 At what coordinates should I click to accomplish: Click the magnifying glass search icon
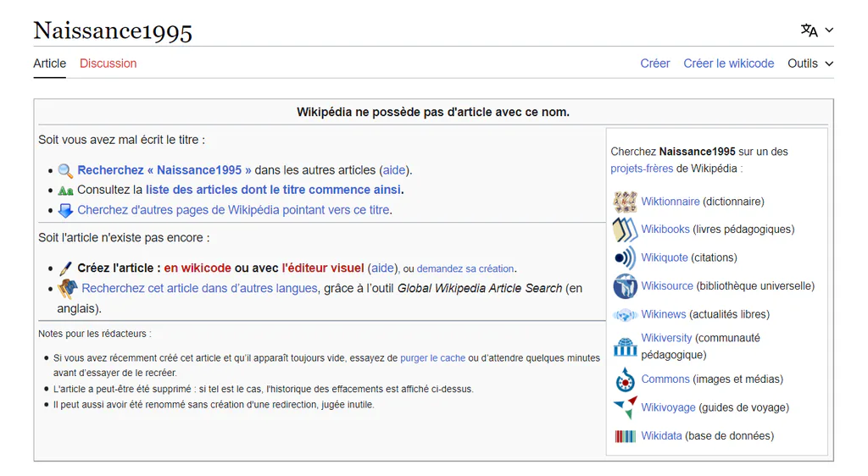point(65,170)
